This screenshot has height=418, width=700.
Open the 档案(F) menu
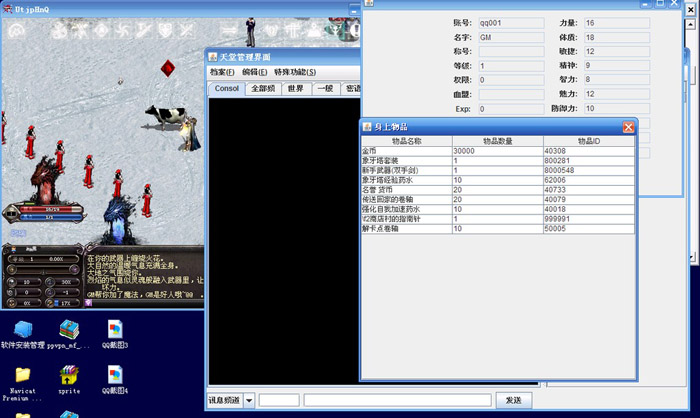coord(222,72)
